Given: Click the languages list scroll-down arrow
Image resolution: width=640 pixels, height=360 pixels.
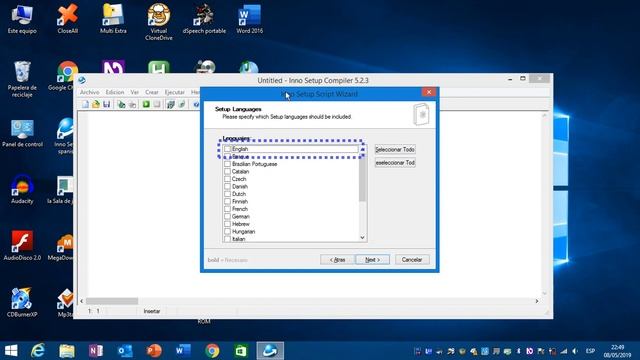Looking at the screenshot, I should [362, 238].
